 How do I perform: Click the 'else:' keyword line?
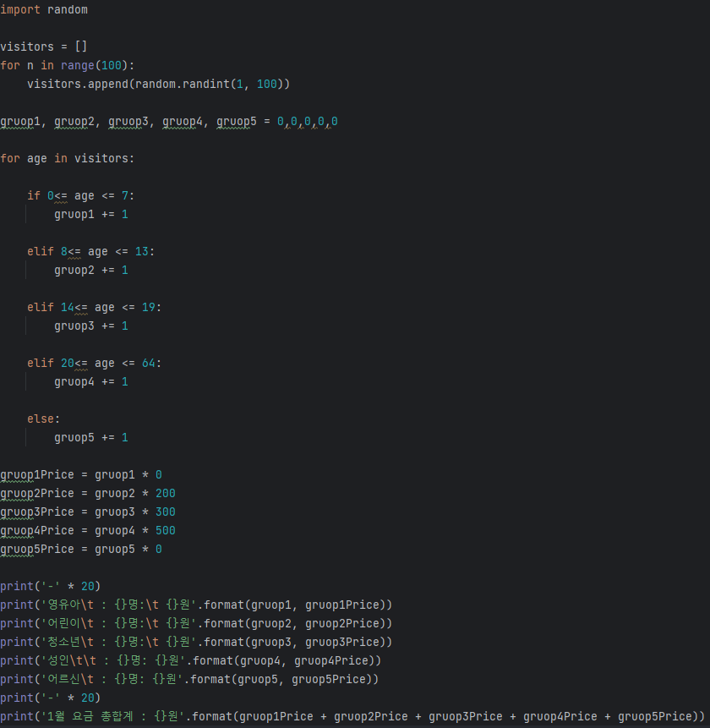coord(44,419)
